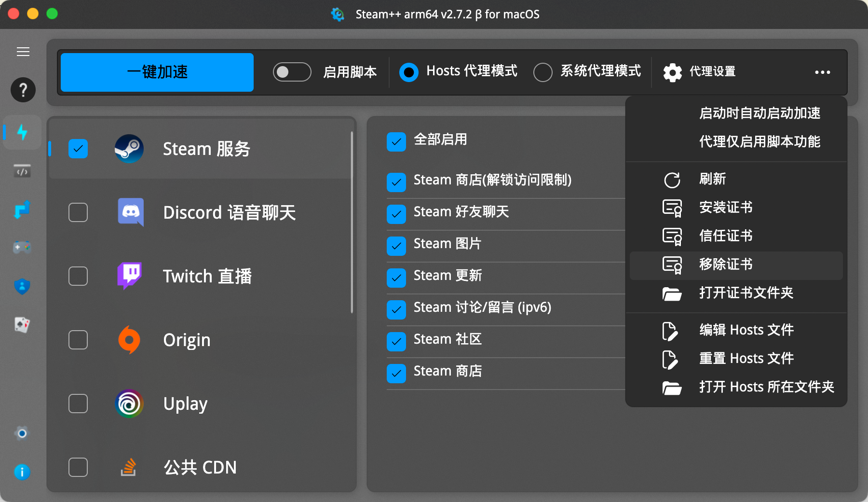
Task: Open the hamburger navigation menu
Action: (x=23, y=52)
